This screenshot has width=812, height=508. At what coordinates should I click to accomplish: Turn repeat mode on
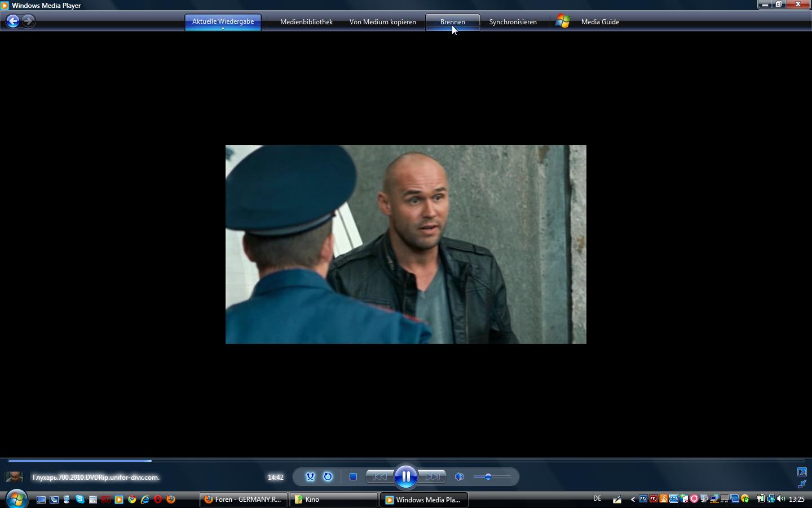point(328,477)
